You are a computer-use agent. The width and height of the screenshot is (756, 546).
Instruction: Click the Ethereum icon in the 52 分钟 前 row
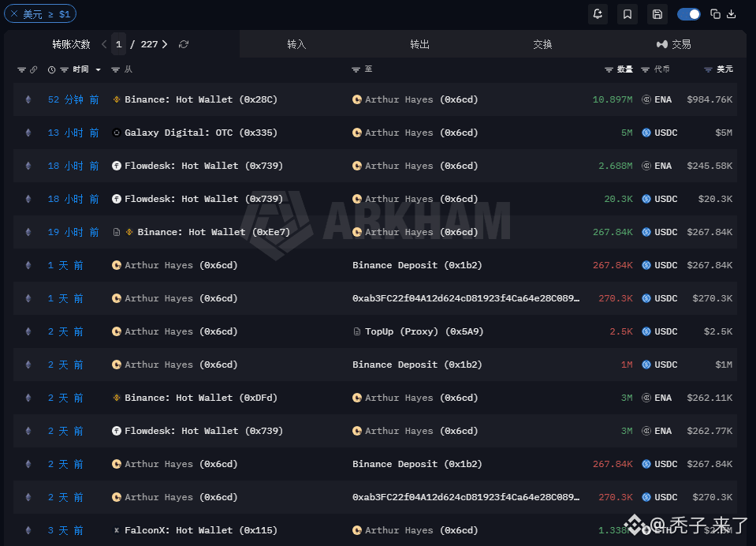28,99
